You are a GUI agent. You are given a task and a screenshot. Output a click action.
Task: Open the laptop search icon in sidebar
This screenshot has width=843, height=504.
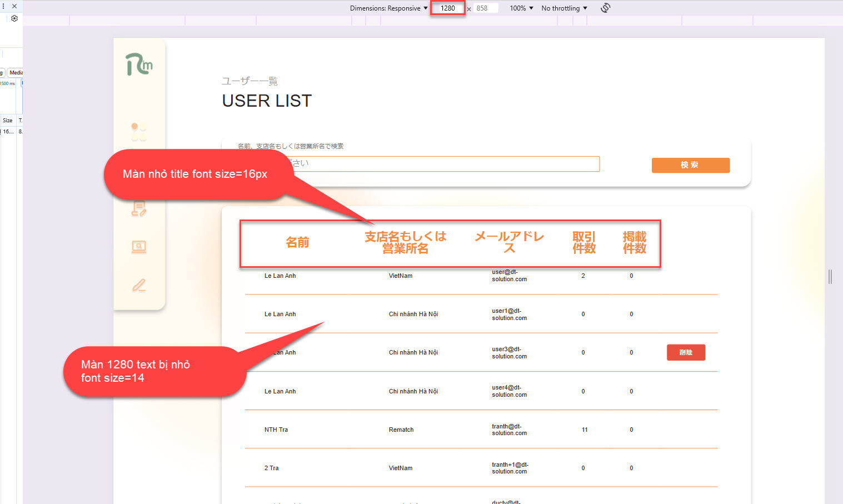click(139, 247)
